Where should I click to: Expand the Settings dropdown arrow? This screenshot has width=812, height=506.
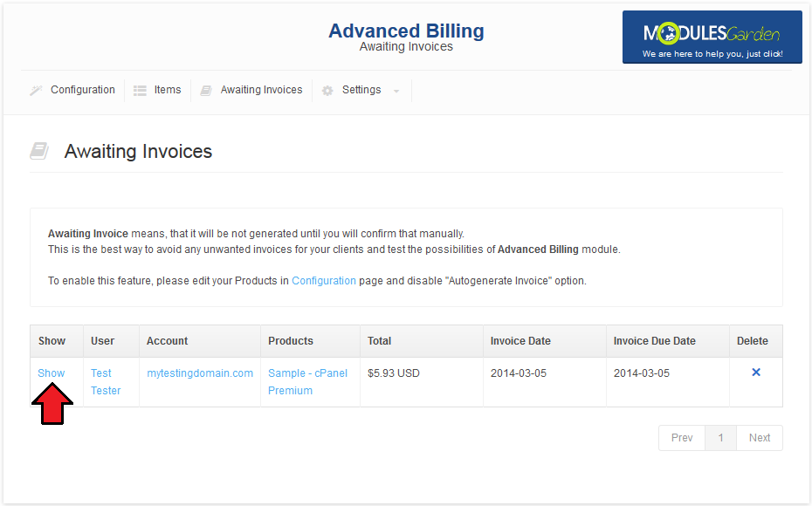(x=396, y=92)
